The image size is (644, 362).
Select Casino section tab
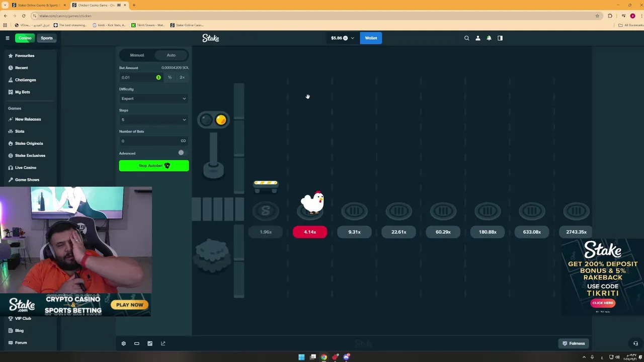pyautogui.click(x=25, y=38)
